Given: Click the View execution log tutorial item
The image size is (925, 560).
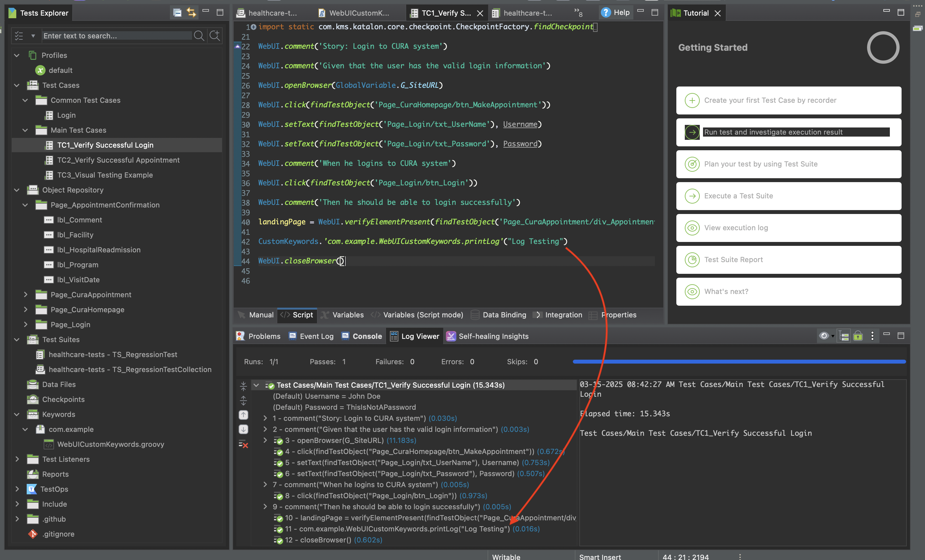Looking at the screenshot, I should click(788, 228).
